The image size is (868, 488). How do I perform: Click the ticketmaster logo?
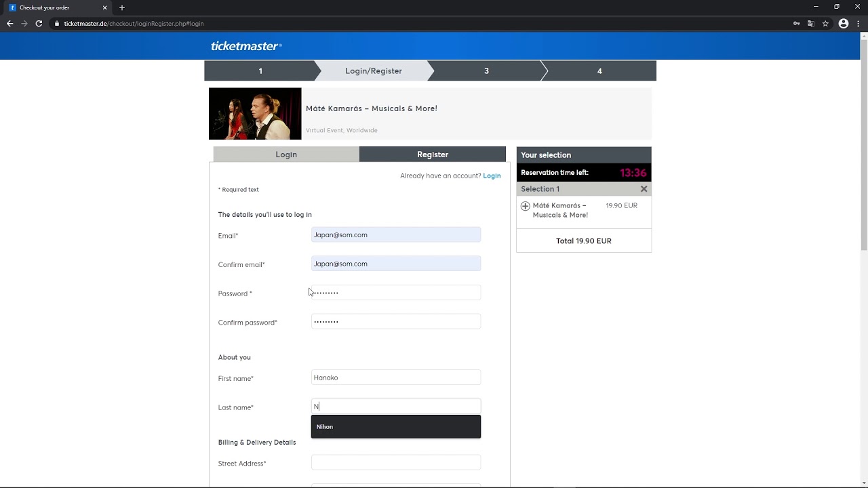(x=245, y=46)
